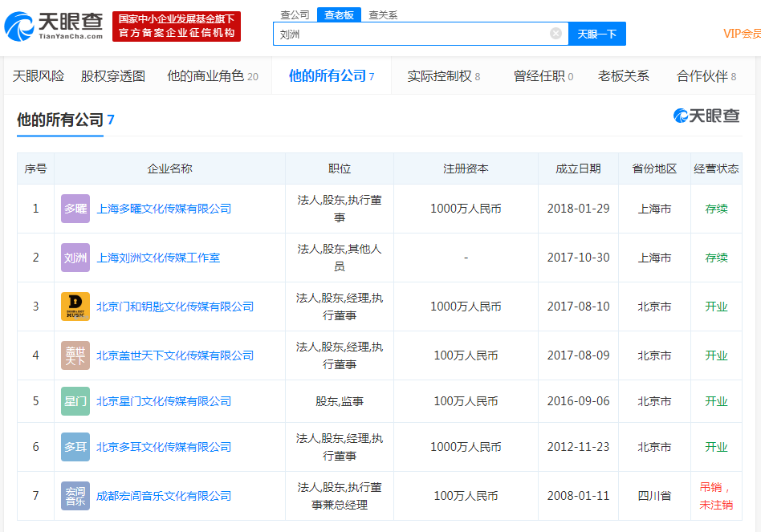Open the 星门 logo icon
The image size is (761, 532).
click(x=75, y=401)
